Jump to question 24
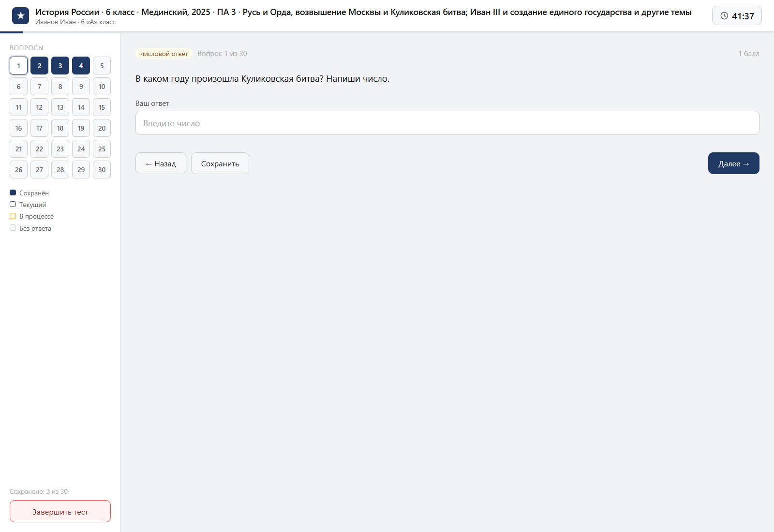Viewport: 774px width, 532px height. (x=81, y=149)
